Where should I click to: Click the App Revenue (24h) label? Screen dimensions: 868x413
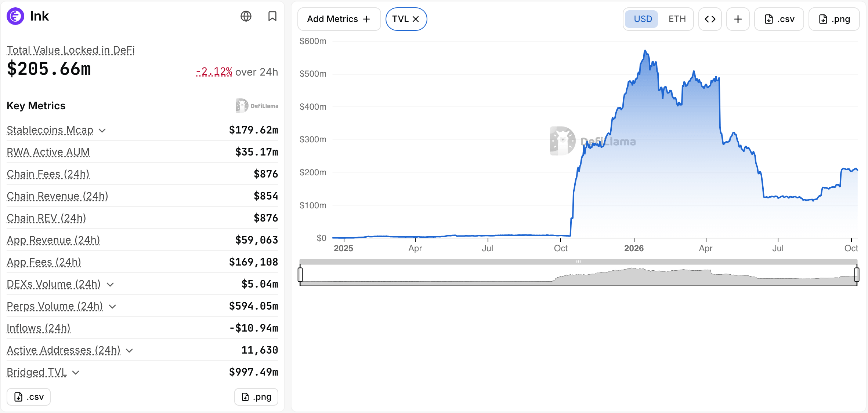pyautogui.click(x=53, y=240)
